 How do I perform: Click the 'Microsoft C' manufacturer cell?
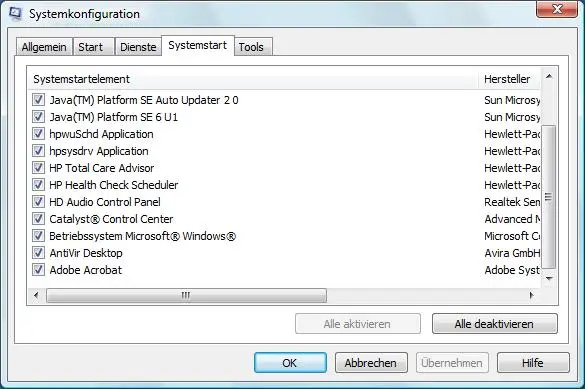click(512, 236)
